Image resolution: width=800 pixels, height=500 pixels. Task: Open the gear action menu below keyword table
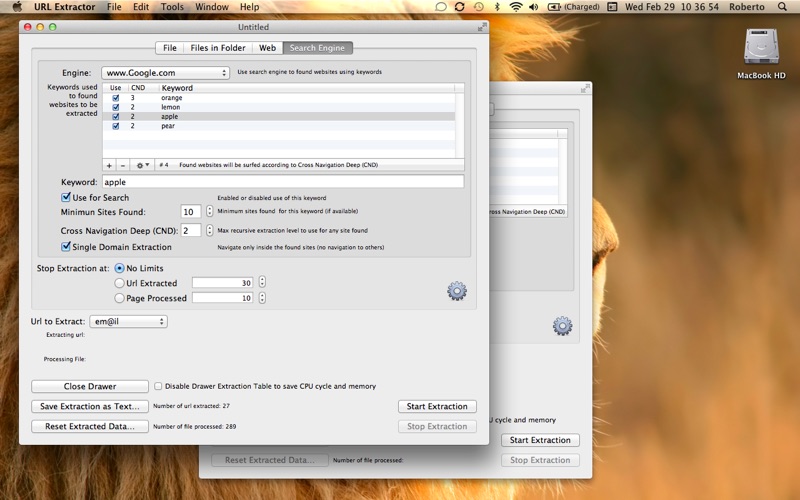pyautogui.click(x=142, y=165)
